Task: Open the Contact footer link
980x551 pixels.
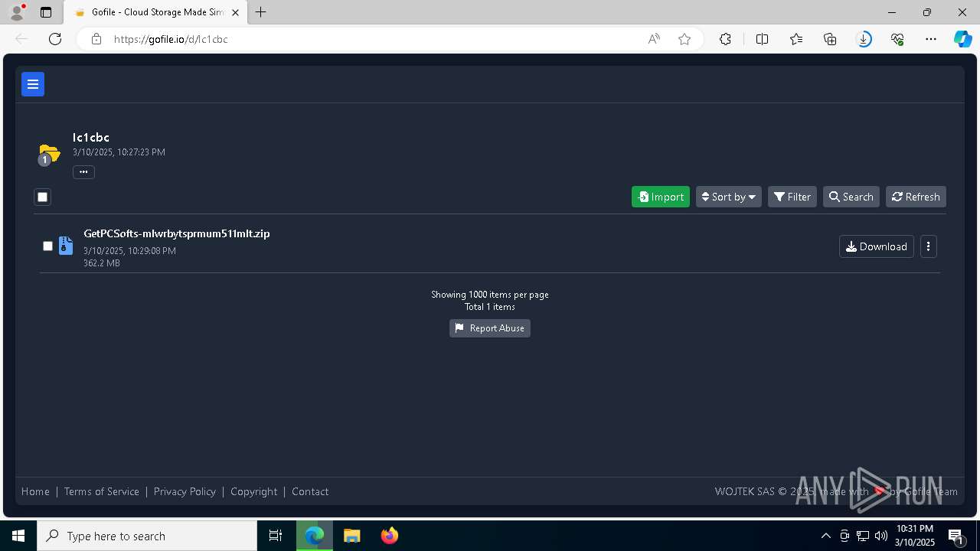Action: (310, 491)
